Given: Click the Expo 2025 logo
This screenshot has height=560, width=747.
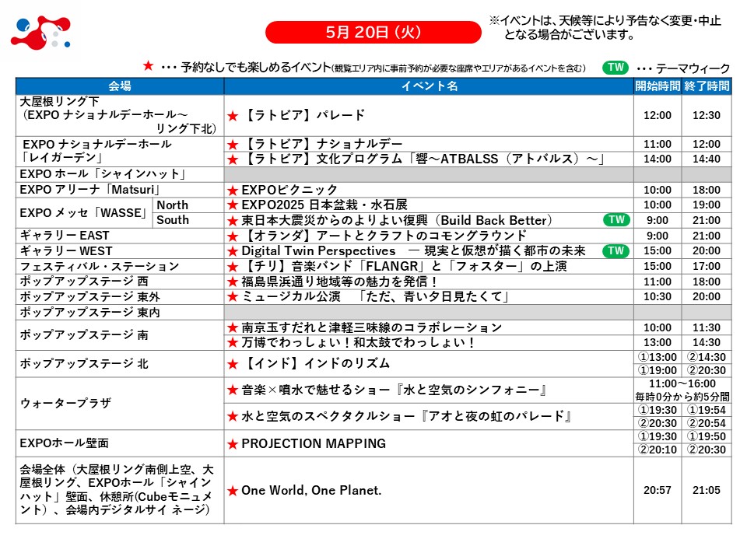Looking at the screenshot, I should (x=41, y=33).
